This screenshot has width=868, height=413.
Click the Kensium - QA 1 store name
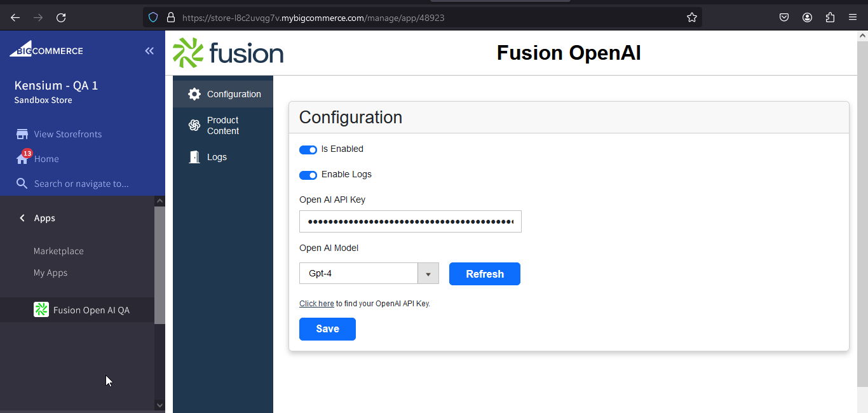coord(56,85)
